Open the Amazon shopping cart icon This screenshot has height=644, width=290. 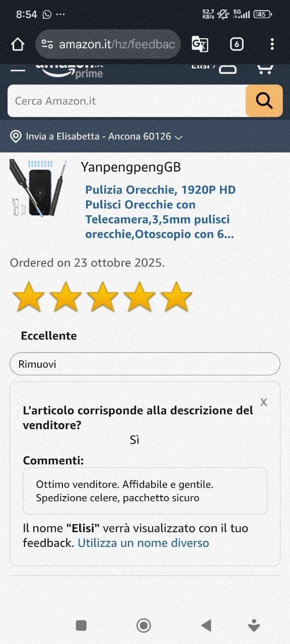265,69
